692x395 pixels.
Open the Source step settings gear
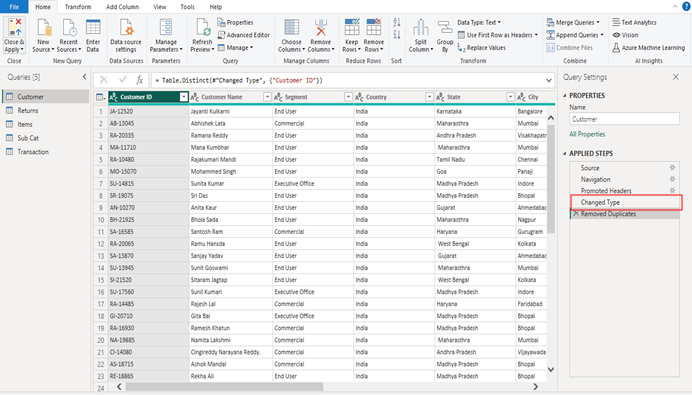pos(672,168)
